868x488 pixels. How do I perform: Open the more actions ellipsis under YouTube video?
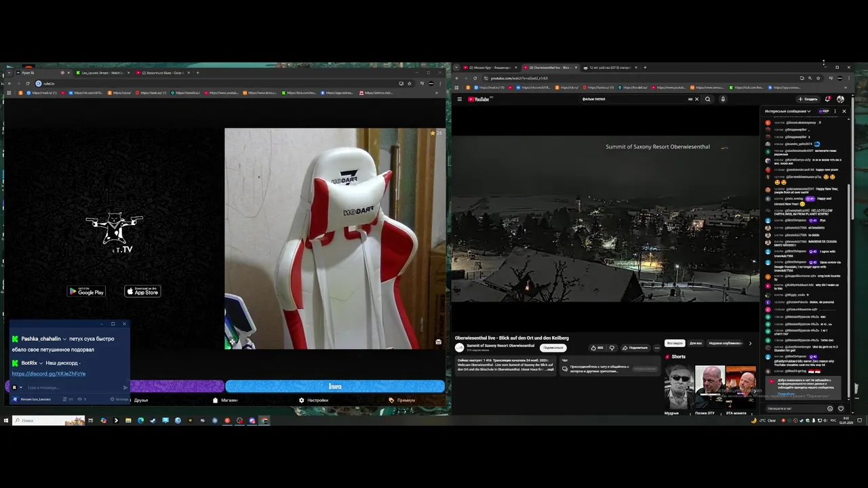point(656,348)
